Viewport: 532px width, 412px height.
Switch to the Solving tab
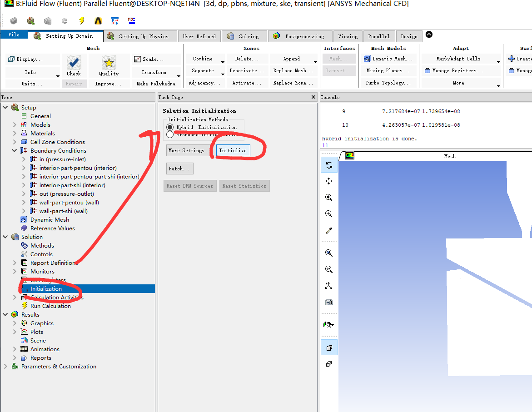tap(244, 36)
